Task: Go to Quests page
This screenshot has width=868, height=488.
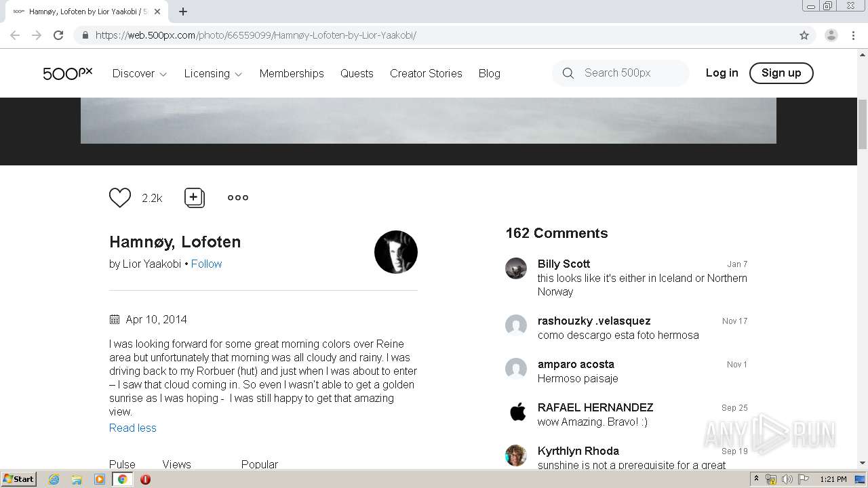Action: click(x=357, y=73)
